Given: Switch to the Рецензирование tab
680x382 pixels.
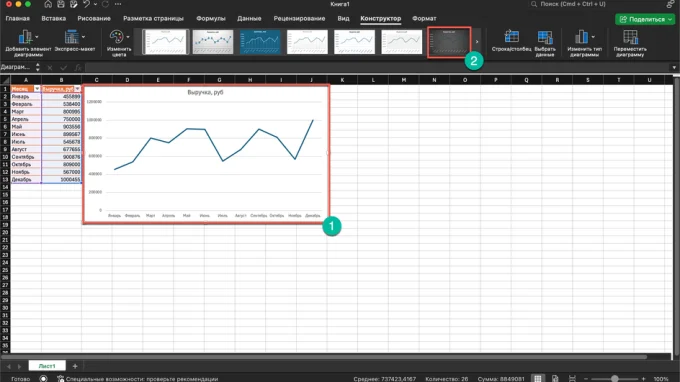Looking at the screenshot, I should coord(299,19).
